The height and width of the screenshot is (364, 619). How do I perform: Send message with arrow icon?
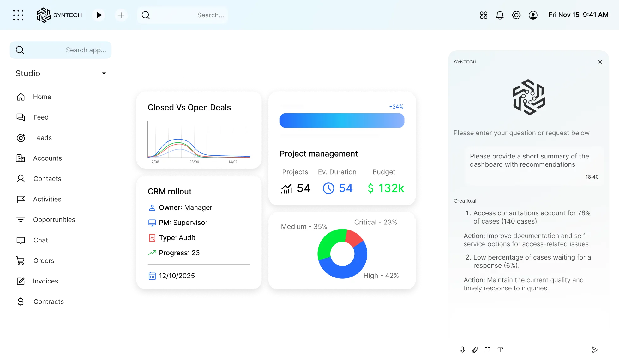595,350
